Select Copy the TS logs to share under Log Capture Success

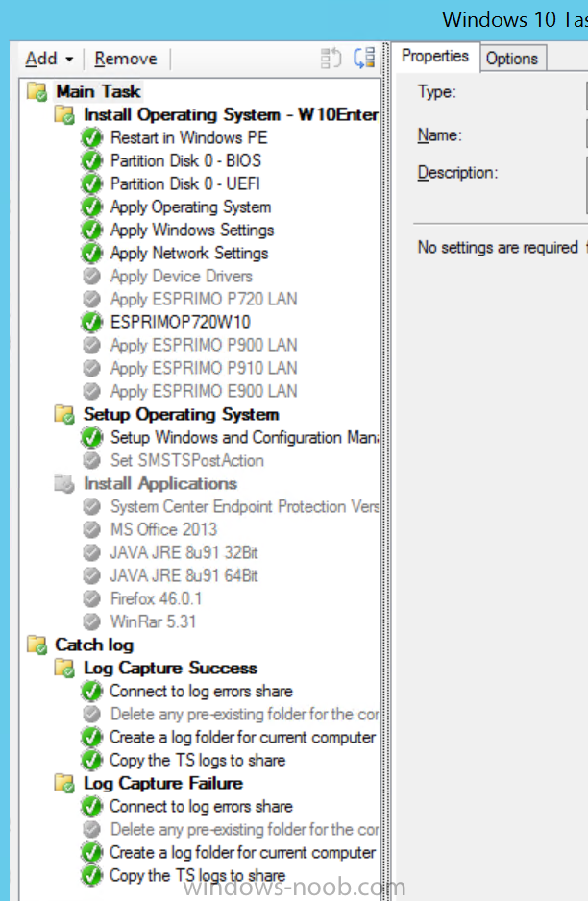coord(197,760)
